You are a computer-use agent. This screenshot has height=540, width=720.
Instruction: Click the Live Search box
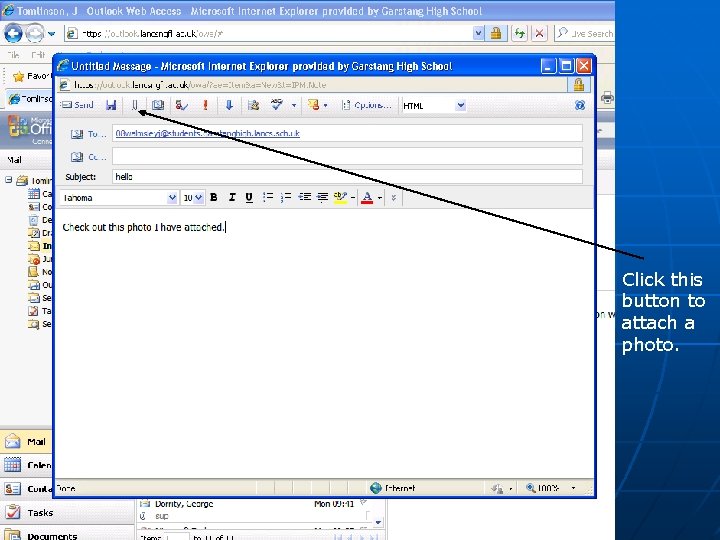click(584, 34)
